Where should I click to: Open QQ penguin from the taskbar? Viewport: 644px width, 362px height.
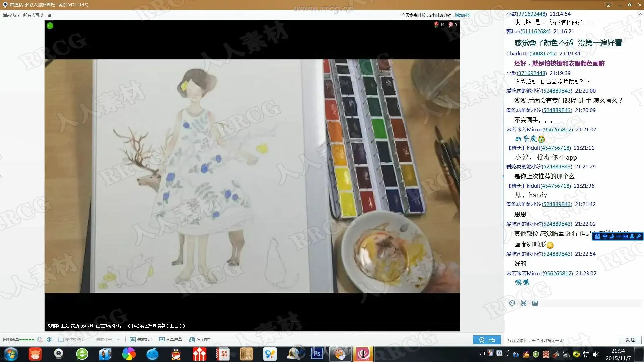176,354
